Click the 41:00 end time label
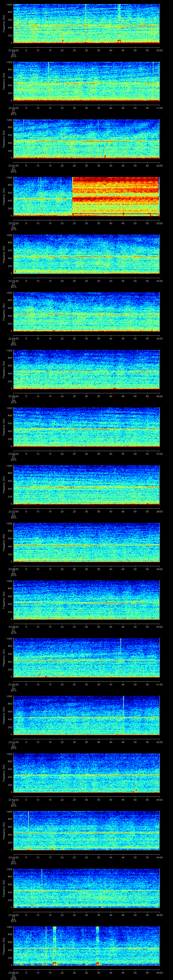 [160, 684]
